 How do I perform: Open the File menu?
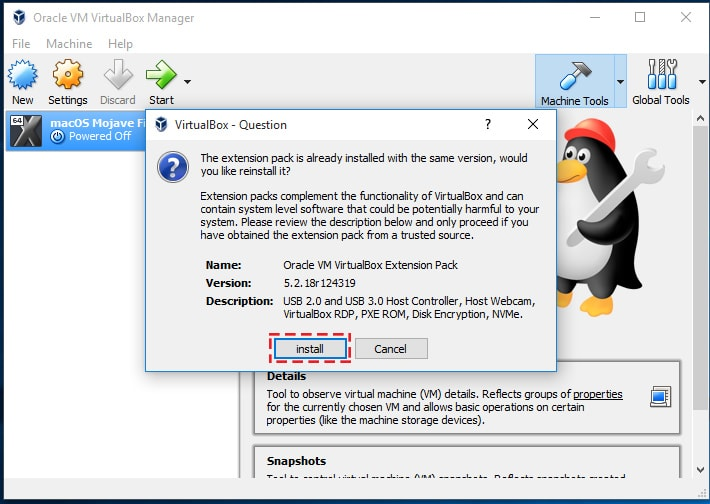tap(21, 44)
